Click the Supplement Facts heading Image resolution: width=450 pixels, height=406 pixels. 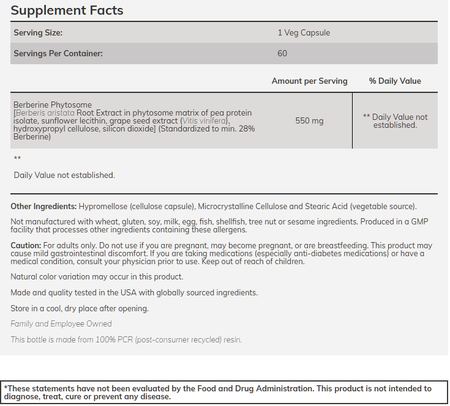click(67, 10)
